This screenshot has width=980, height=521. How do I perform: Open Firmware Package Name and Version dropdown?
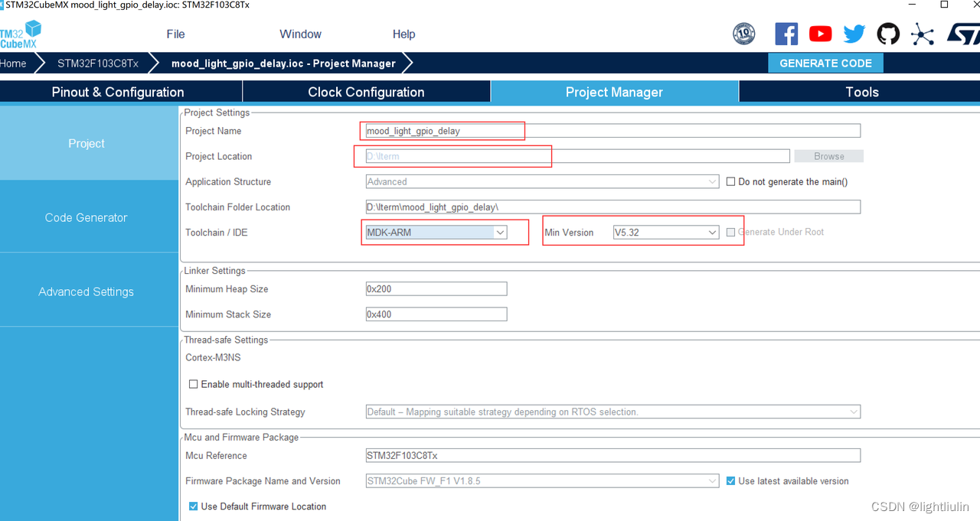pyautogui.click(x=542, y=480)
